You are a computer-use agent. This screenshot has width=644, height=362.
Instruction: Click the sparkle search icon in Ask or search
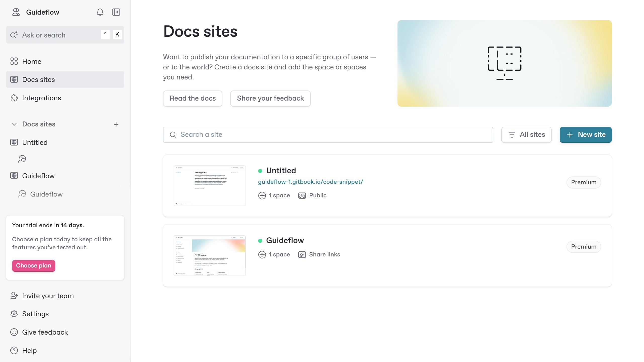pyautogui.click(x=14, y=35)
